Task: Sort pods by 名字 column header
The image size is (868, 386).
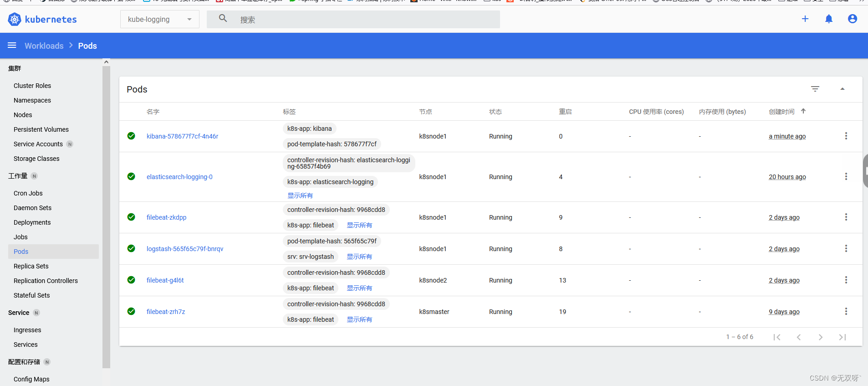Action: tap(153, 112)
